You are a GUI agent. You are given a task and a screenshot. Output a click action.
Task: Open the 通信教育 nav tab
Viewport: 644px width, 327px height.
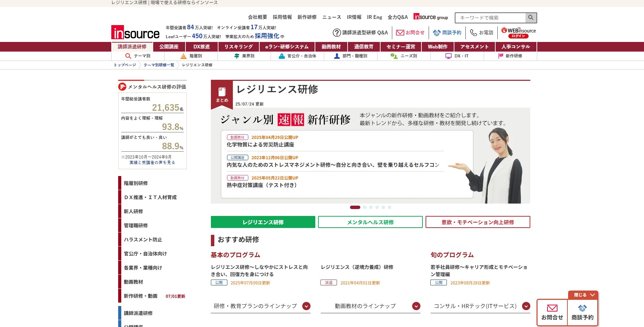pyautogui.click(x=364, y=47)
